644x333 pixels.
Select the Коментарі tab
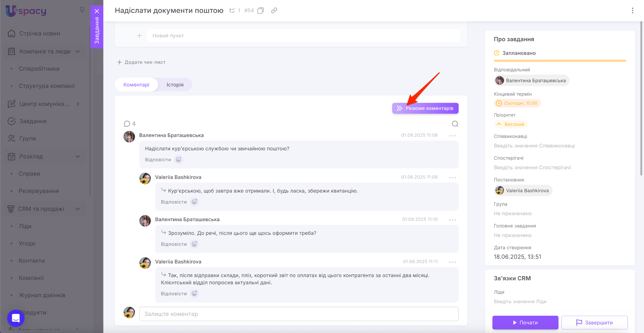coord(136,85)
